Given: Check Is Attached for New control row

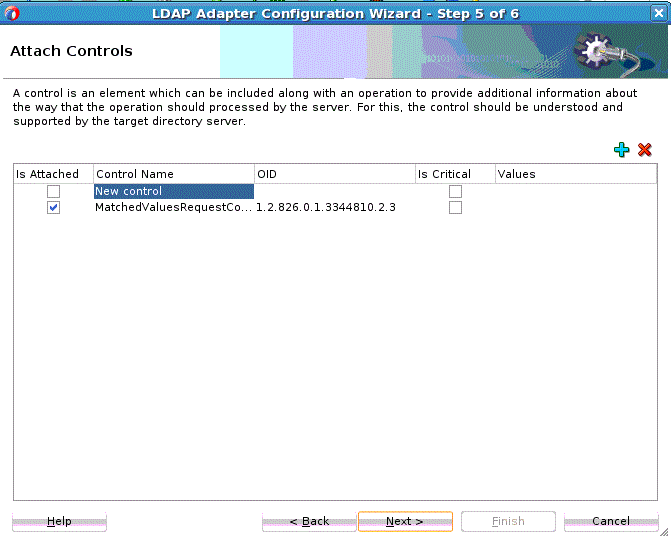Looking at the screenshot, I should coord(53,191).
